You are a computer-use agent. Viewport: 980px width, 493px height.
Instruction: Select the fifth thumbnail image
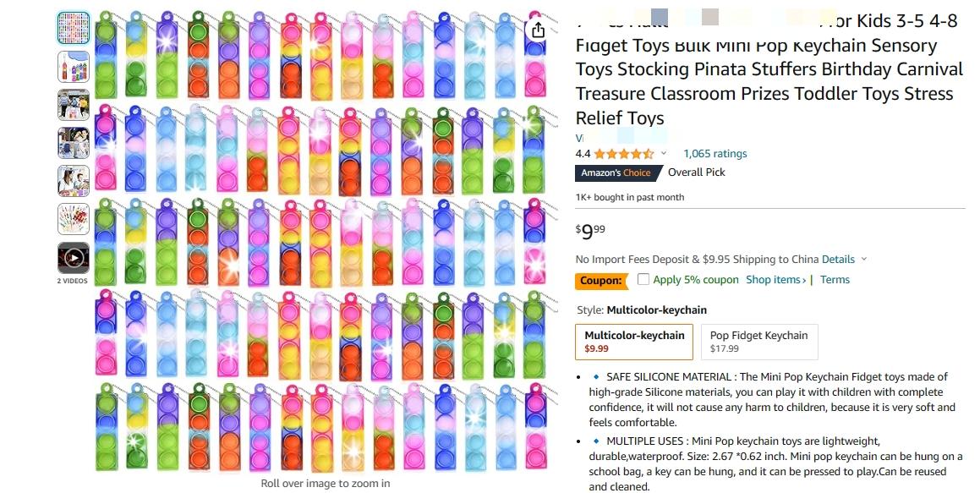pos(73,181)
